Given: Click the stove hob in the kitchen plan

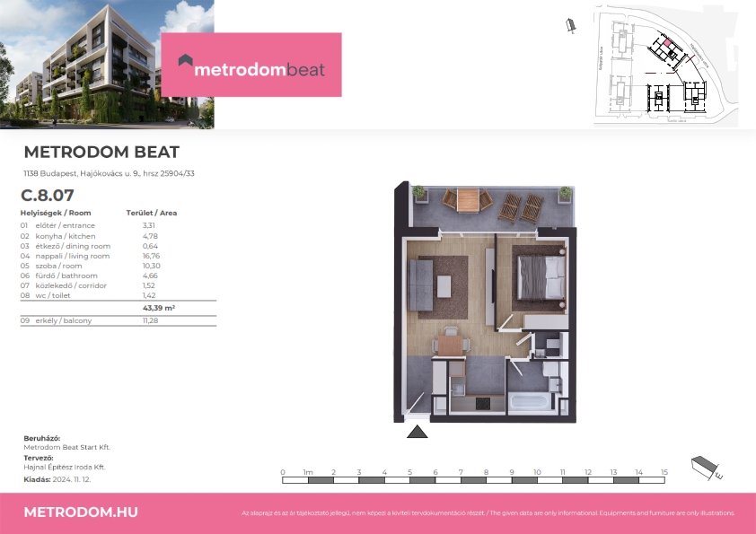Looking at the screenshot, I should 483,403.
